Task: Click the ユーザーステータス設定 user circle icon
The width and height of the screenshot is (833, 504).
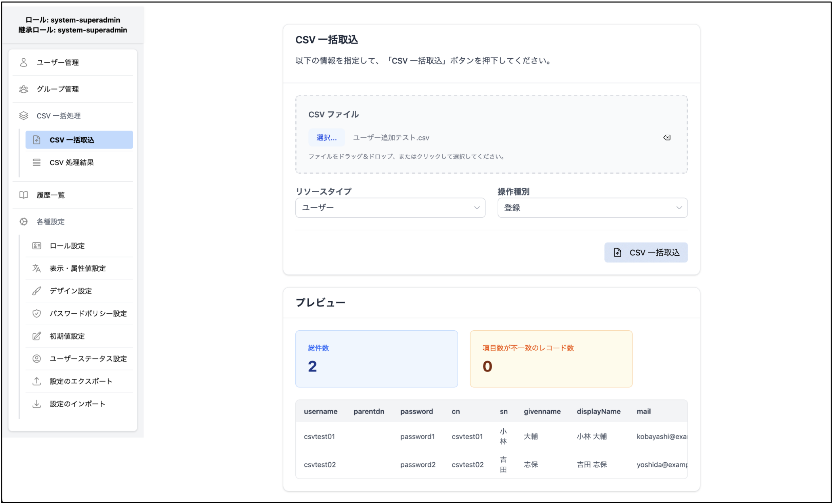Action: pyautogui.click(x=37, y=358)
